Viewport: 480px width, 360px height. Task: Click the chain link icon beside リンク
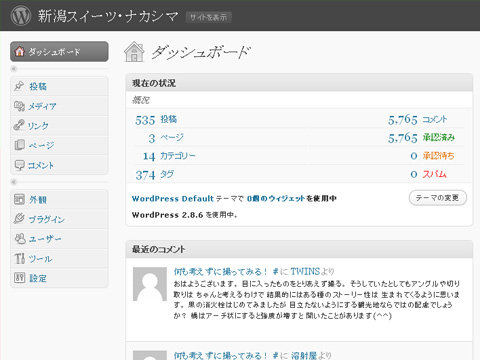(x=19, y=125)
